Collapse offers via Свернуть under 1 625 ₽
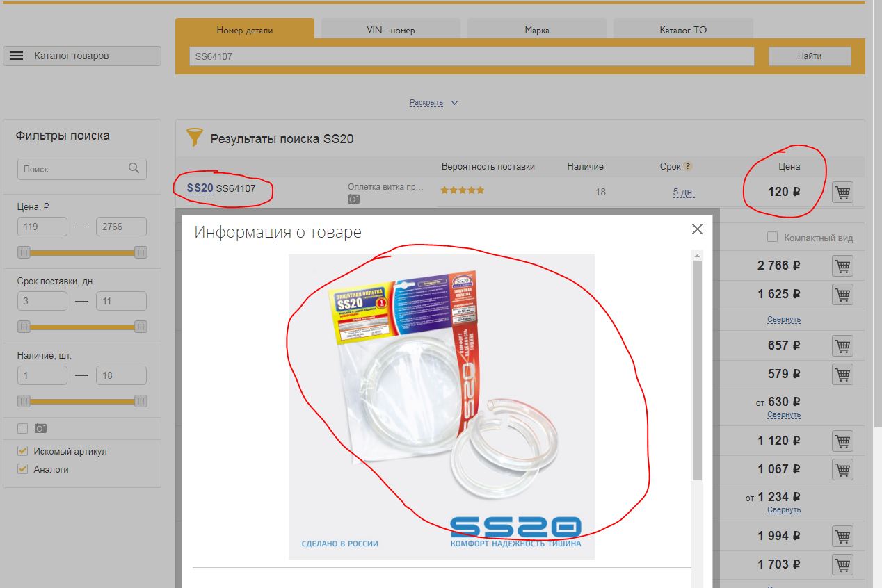This screenshot has width=882, height=588. tap(784, 320)
